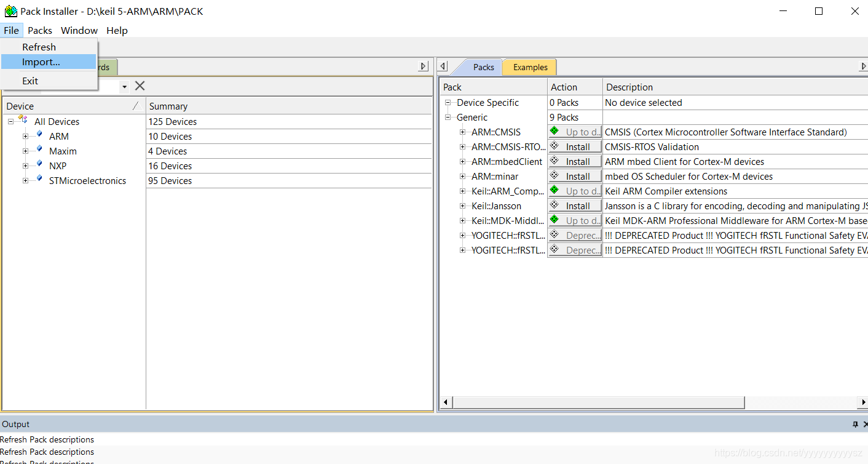
Task: Expand the ARM::CMSIS pack
Action: pyautogui.click(x=463, y=132)
